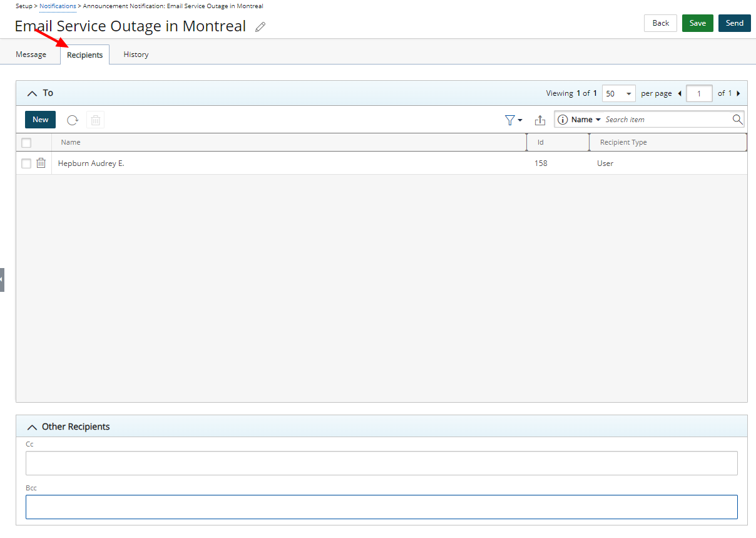Open the History tab
The image size is (756, 538).
136,54
